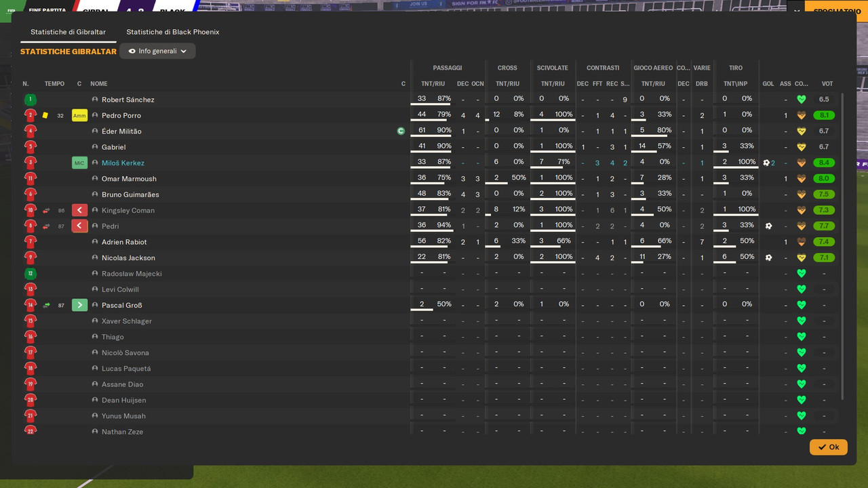Click the PASSAGGI group header
Viewport: 868px width, 488px height.
pos(448,68)
